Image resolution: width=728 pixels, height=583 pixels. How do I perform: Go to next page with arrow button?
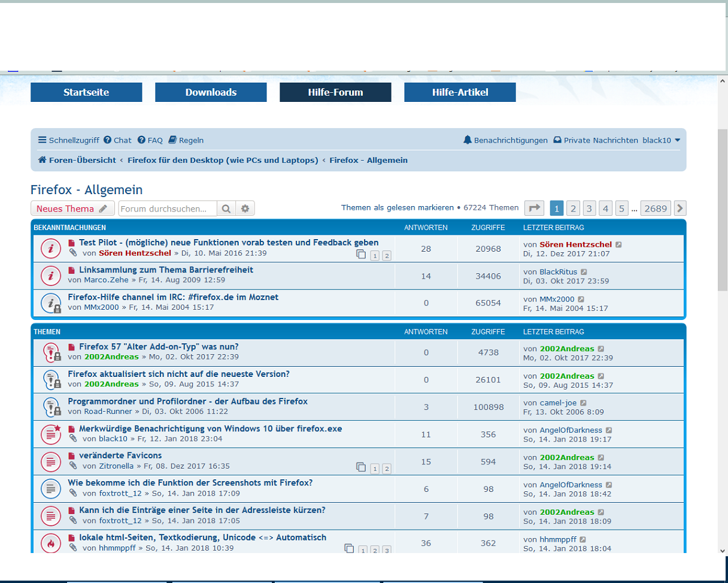click(680, 208)
